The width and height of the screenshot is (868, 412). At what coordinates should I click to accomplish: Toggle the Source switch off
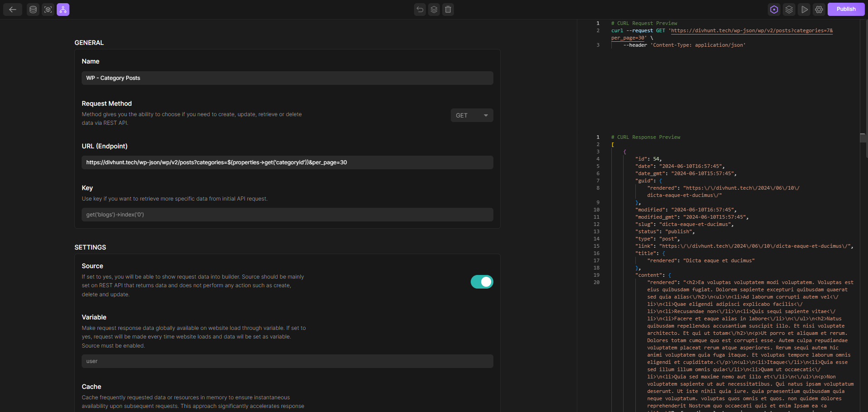[482, 282]
